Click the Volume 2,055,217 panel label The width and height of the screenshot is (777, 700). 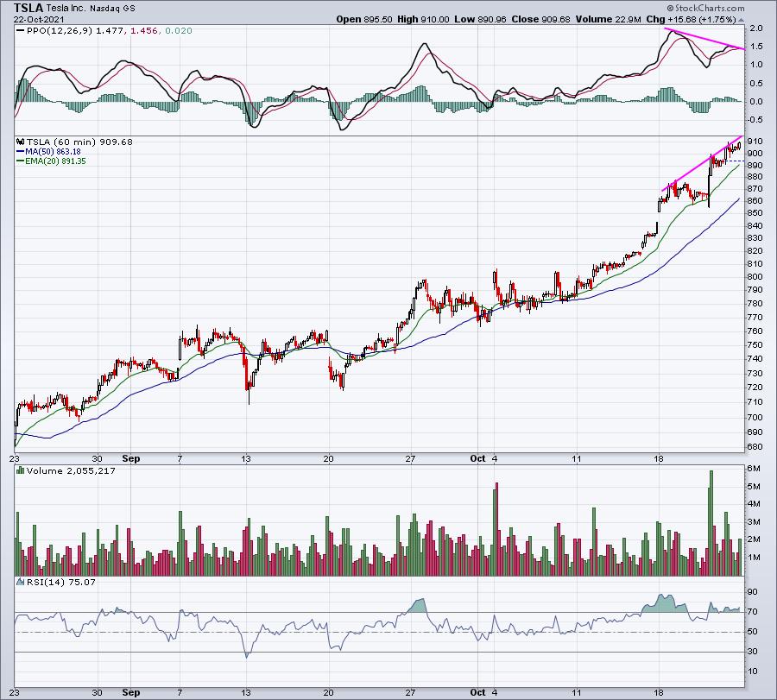[x=71, y=470]
